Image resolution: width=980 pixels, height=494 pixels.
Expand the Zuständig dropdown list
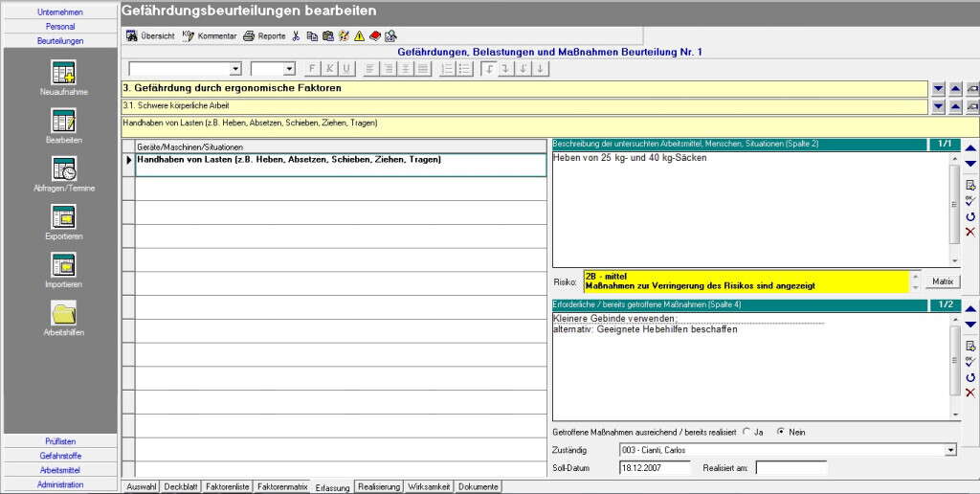coord(950,450)
